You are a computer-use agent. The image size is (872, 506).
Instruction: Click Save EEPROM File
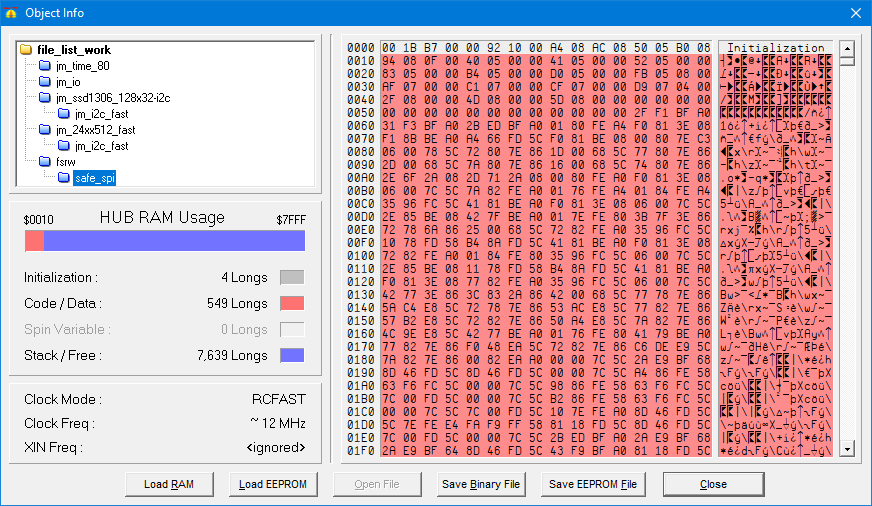[x=593, y=484]
